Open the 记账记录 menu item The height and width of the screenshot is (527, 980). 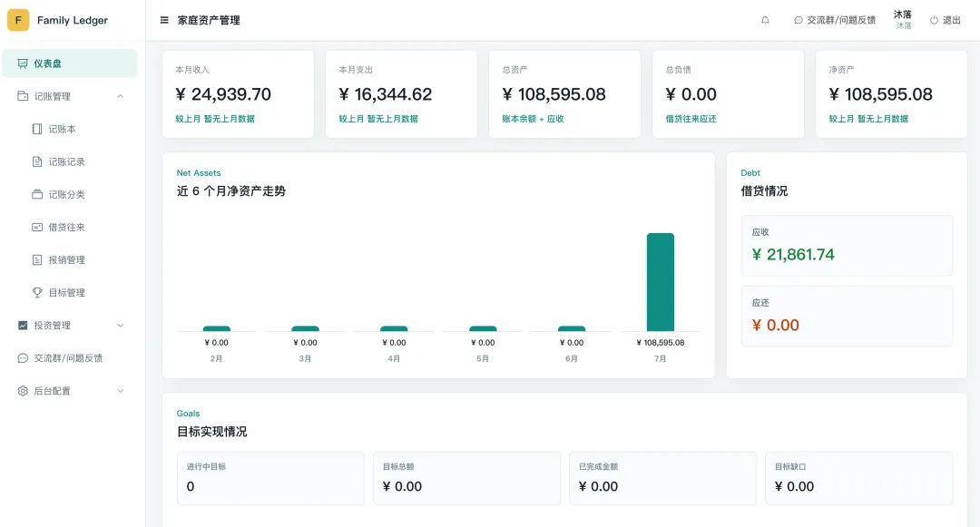pyautogui.click(x=69, y=161)
